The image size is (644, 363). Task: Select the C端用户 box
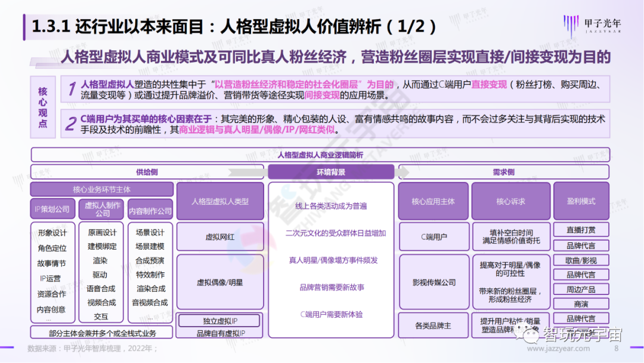tap(434, 237)
